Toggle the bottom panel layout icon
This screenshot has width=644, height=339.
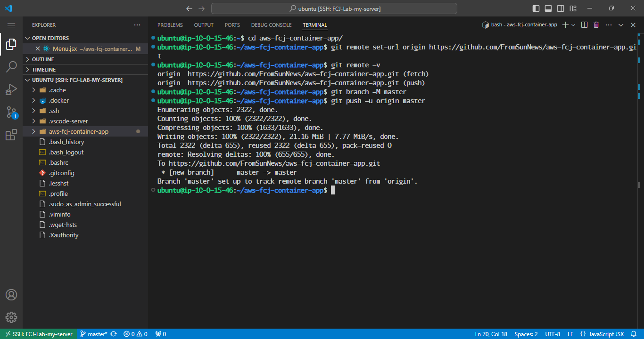[x=548, y=8]
